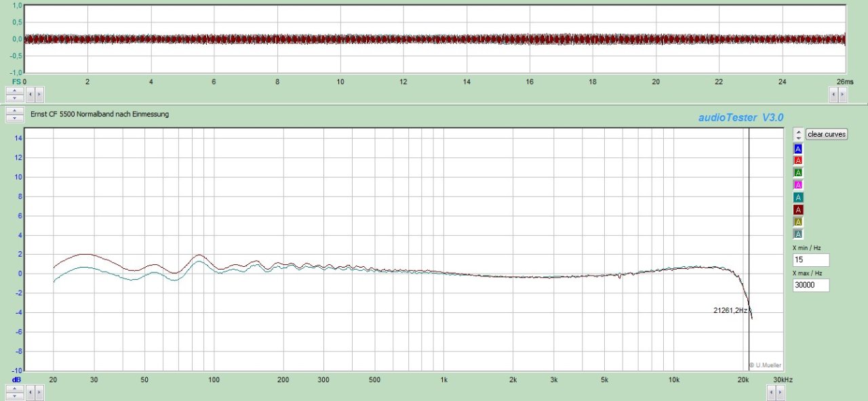Select the olive curve A icon
868x401 pixels.
tap(798, 221)
